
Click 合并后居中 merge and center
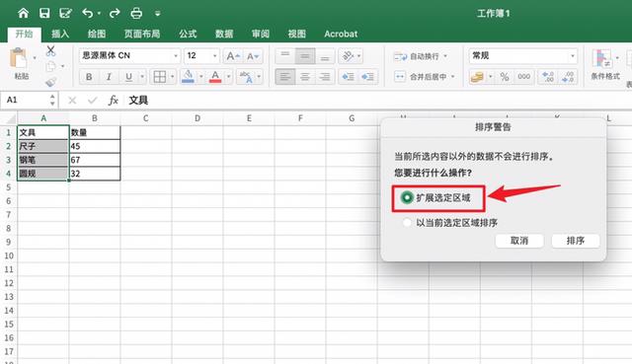coord(421,77)
